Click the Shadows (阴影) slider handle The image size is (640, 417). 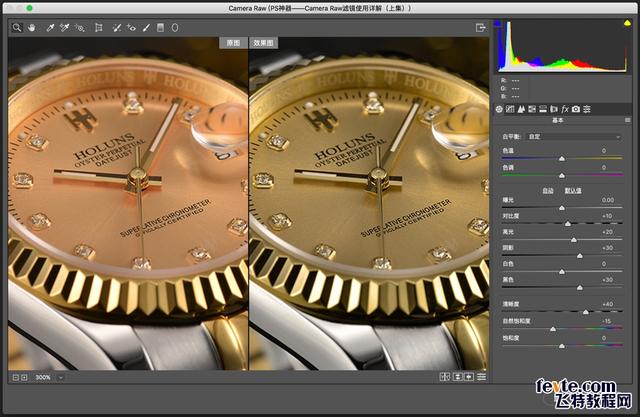pyautogui.click(x=580, y=256)
